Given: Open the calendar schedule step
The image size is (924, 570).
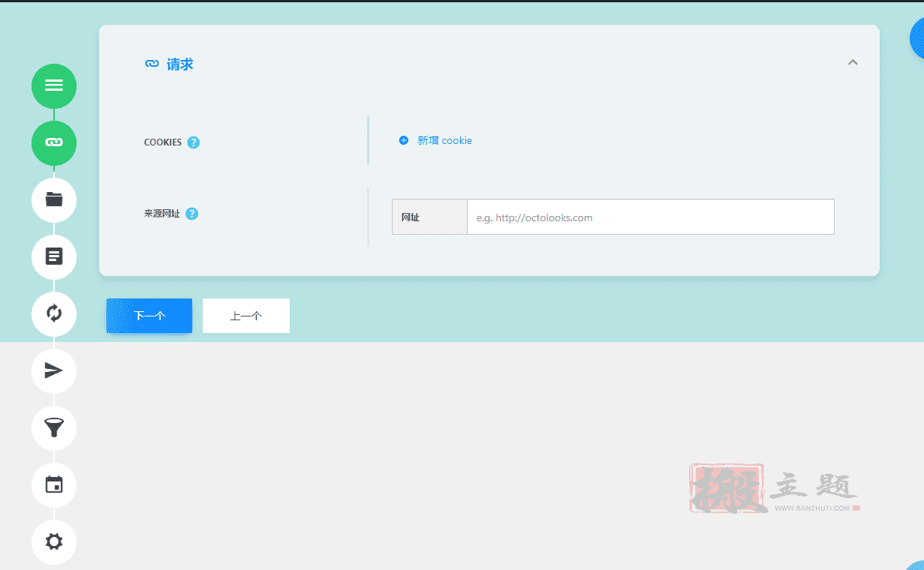Looking at the screenshot, I should click(x=54, y=484).
